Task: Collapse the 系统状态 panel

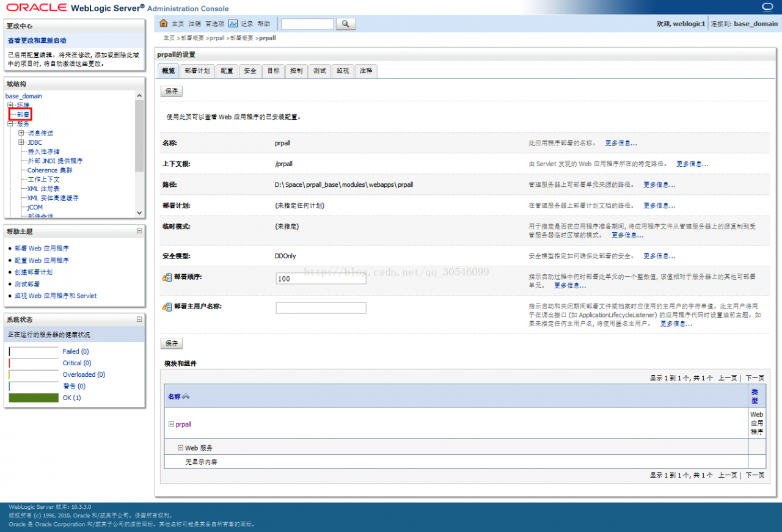Action: [139, 319]
